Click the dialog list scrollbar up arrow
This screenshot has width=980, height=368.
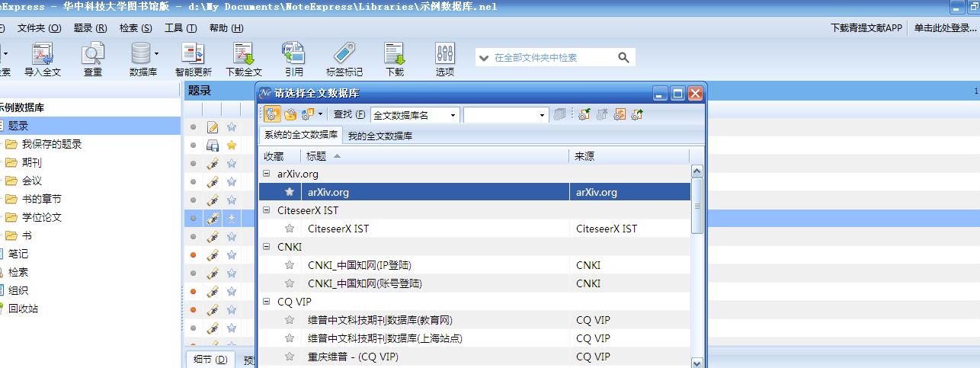pos(697,171)
